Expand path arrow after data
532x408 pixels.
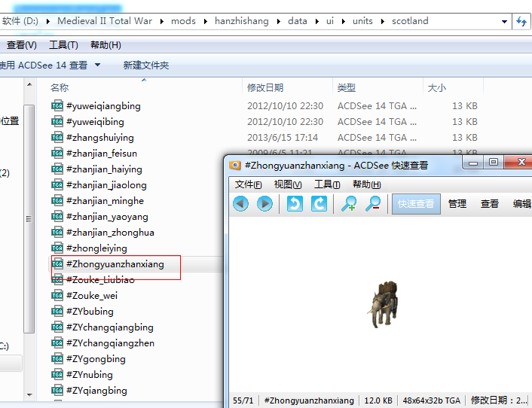pyautogui.click(x=317, y=21)
